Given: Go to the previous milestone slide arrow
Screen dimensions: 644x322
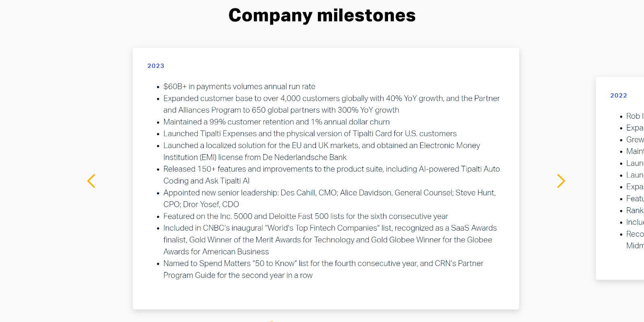Looking at the screenshot, I should 91,181.
